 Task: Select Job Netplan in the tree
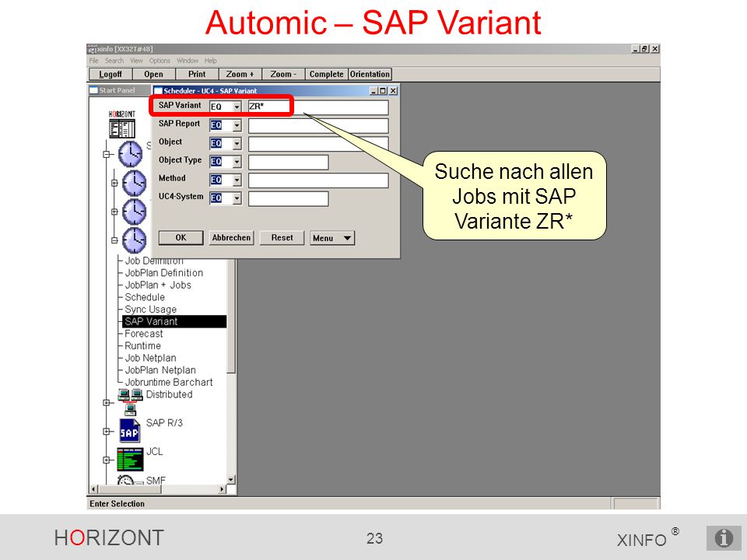150,358
